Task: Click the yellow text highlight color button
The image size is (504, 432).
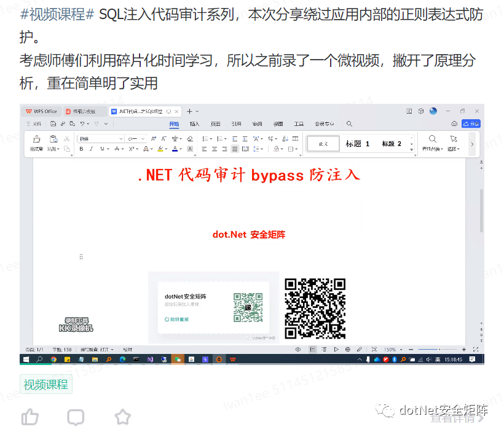Action: [x=160, y=149]
